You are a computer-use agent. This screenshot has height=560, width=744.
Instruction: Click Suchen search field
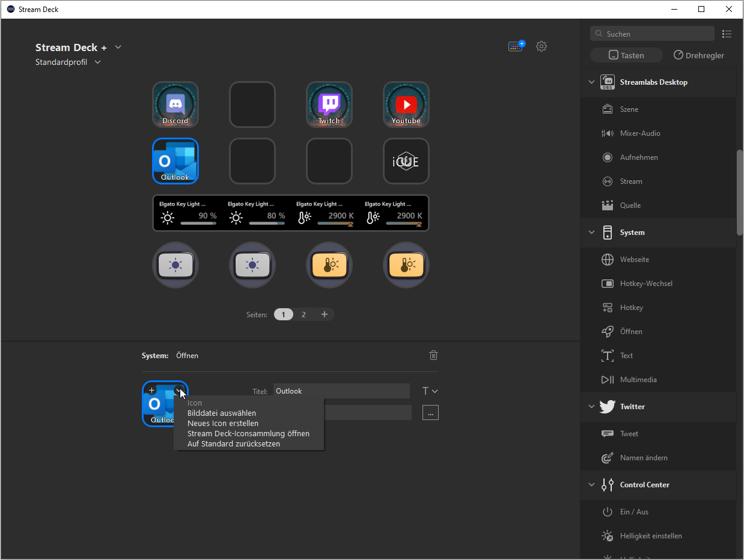653,34
